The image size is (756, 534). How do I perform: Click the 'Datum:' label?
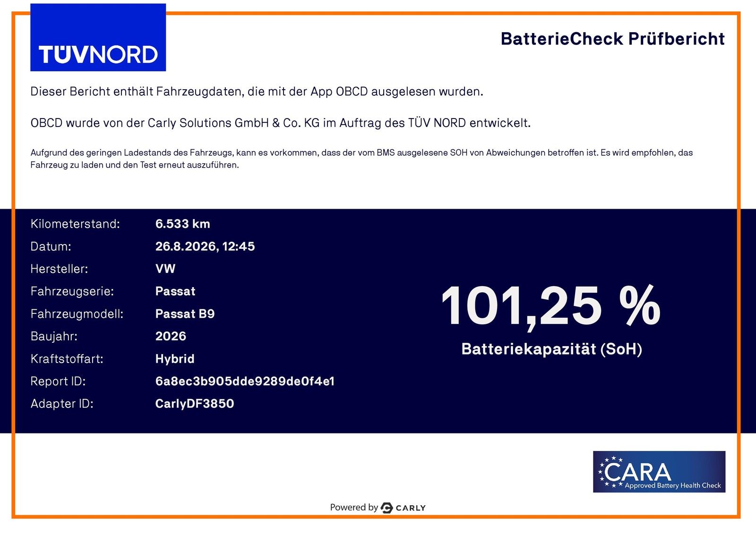point(51,246)
